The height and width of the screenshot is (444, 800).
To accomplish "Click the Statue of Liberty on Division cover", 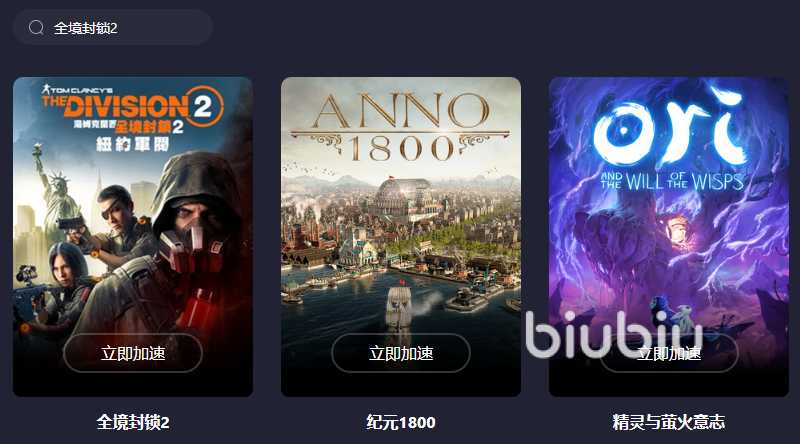I will [55, 194].
